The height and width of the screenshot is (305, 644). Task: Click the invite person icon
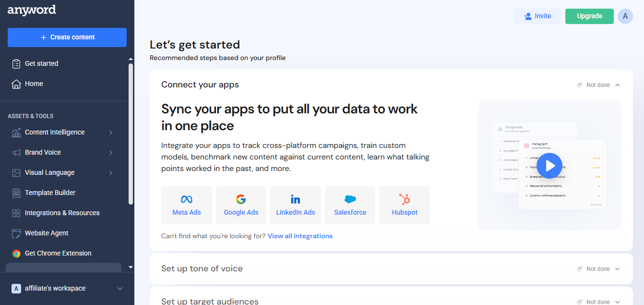point(528,16)
